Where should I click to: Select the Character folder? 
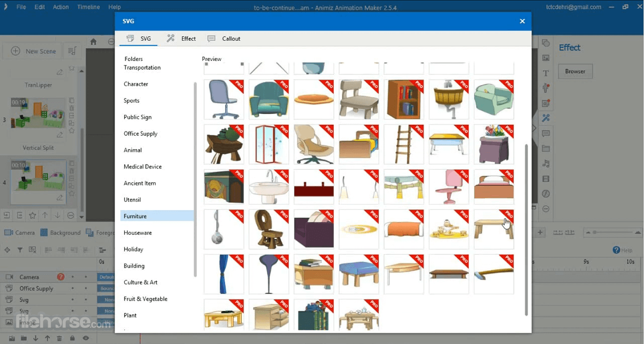[x=136, y=84]
